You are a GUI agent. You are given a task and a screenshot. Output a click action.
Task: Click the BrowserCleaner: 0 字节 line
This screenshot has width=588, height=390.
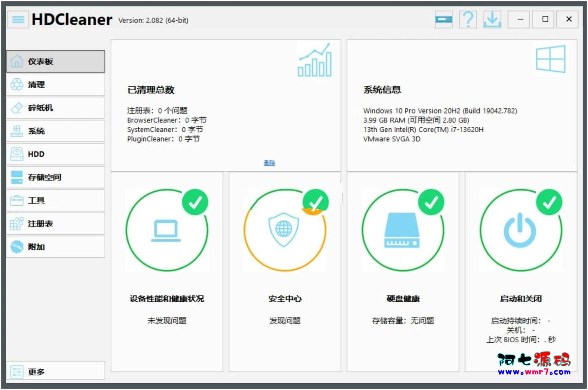tap(167, 120)
